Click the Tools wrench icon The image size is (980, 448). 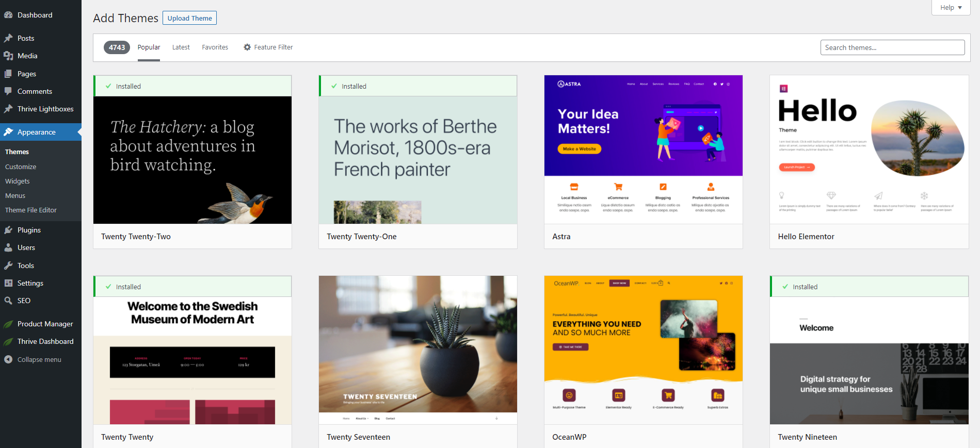[x=8, y=266]
